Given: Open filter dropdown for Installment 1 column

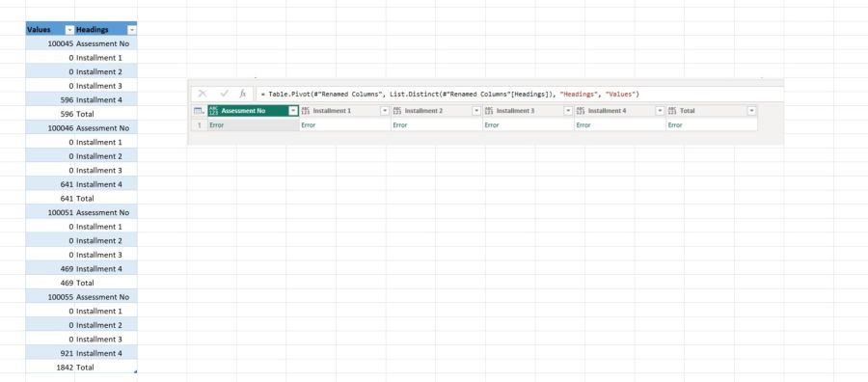Looking at the screenshot, I should pos(385,111).
